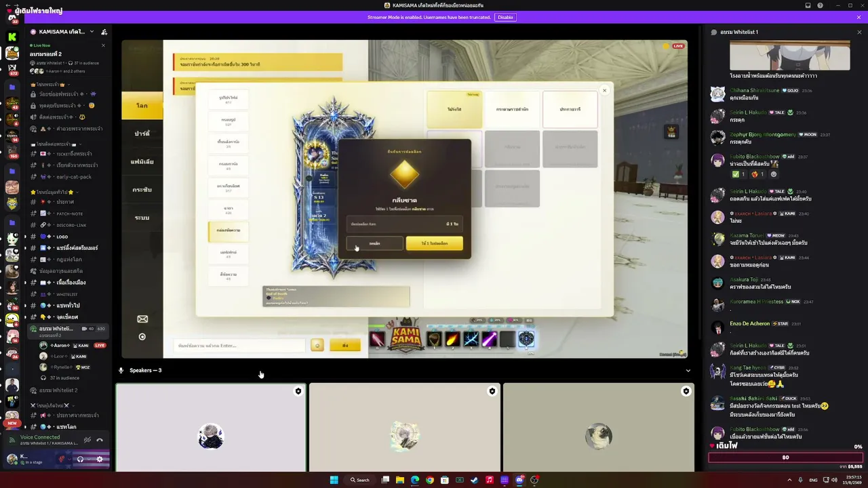Screen dimensions: 868x488
Task: Open Google Chrome from taskbar
Action: coord(430,480)
